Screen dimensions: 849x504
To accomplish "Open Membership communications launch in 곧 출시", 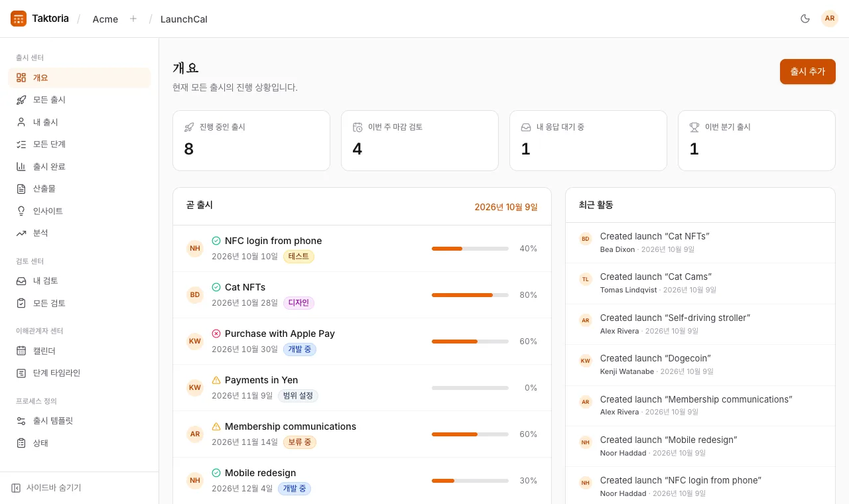I will click(362, 434).
